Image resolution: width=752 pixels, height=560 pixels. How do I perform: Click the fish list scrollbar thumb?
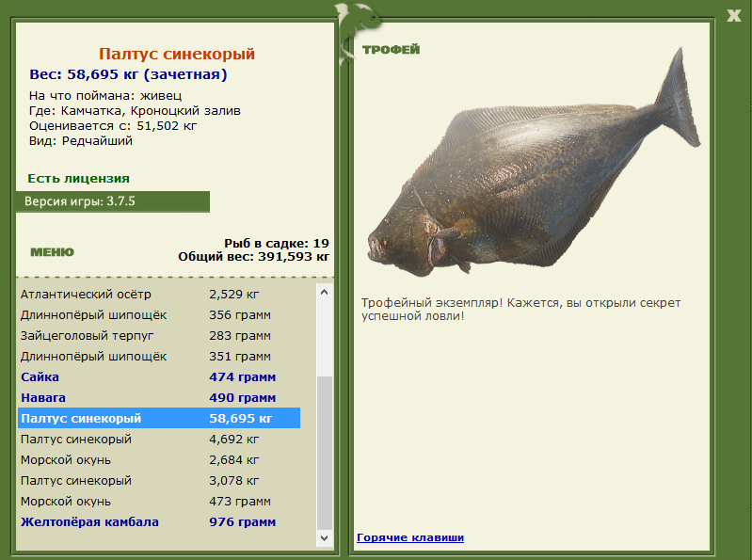325,453
